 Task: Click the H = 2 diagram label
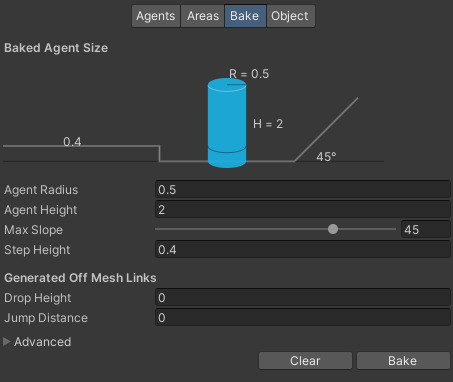pyautogui.click(x=268, y=124)
